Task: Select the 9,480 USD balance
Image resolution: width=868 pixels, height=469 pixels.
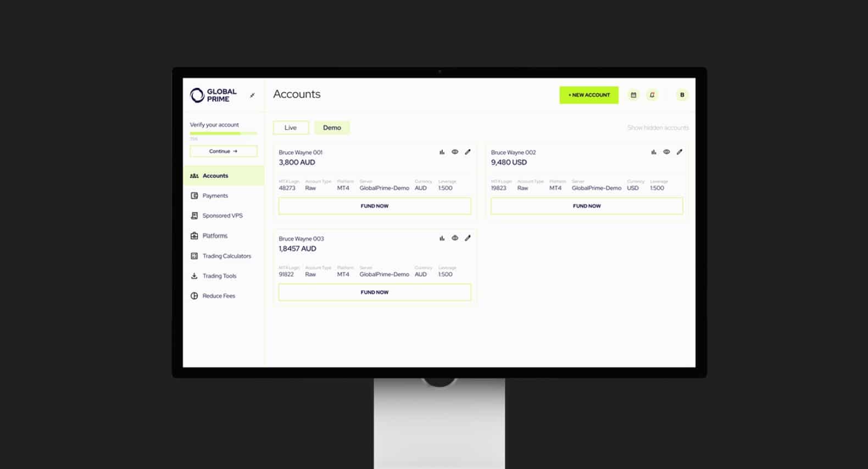Action: [x=509, y=163]
